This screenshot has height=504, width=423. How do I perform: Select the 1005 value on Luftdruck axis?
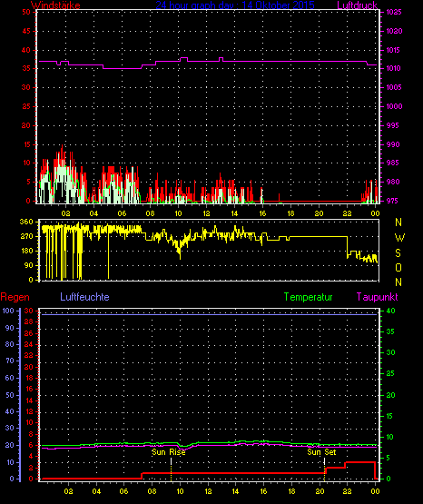[x=394, y=87]
